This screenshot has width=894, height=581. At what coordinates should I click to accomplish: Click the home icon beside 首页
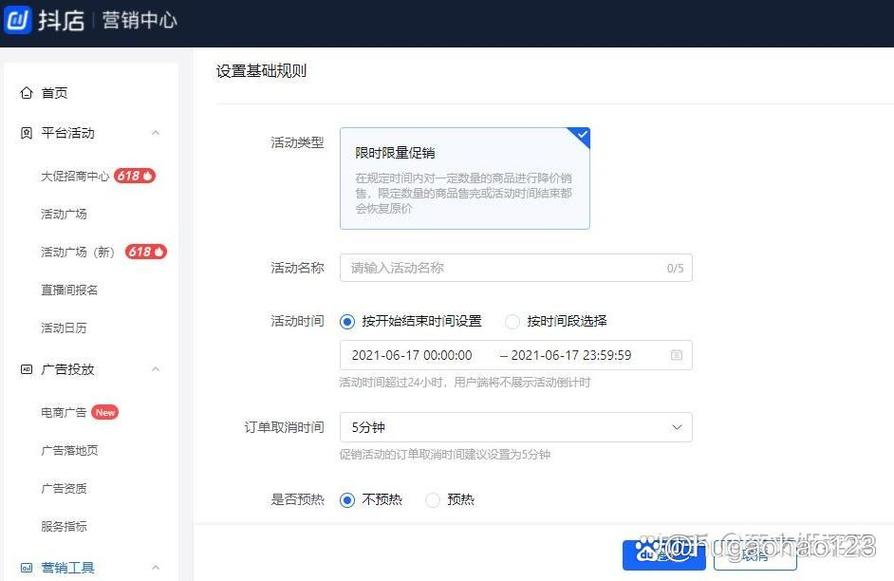(26, 93)
